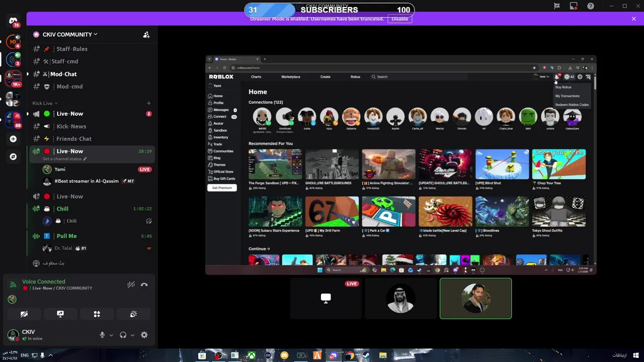Mute the microphone in user panel

(102, 335)
